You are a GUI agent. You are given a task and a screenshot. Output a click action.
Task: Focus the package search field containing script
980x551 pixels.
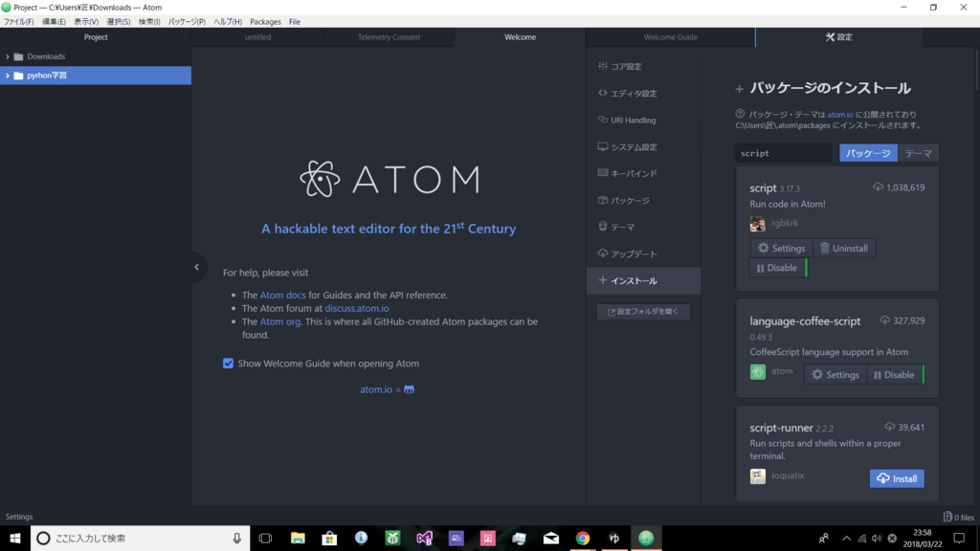pyautogui.click(x=783, y=153)
